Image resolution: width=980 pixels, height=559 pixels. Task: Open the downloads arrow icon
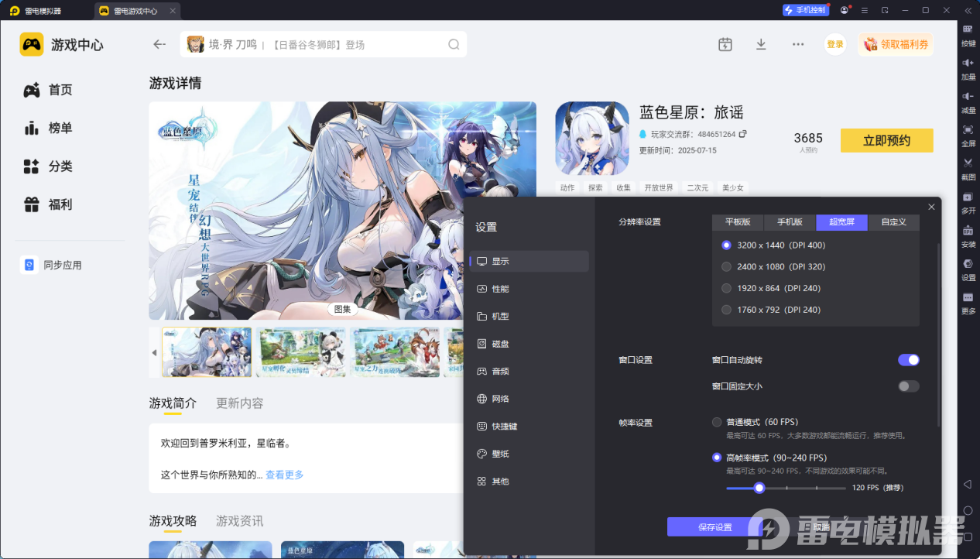pos(761,44)
